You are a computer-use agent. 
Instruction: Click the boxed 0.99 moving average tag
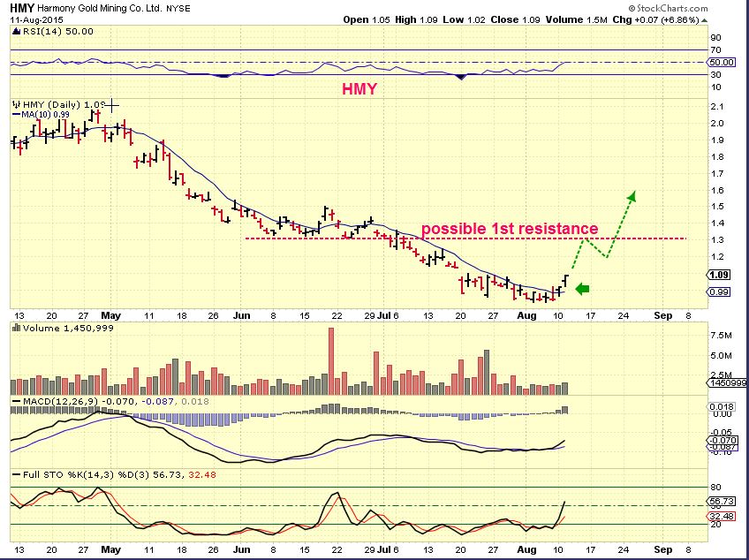click(x=718, y=292)
